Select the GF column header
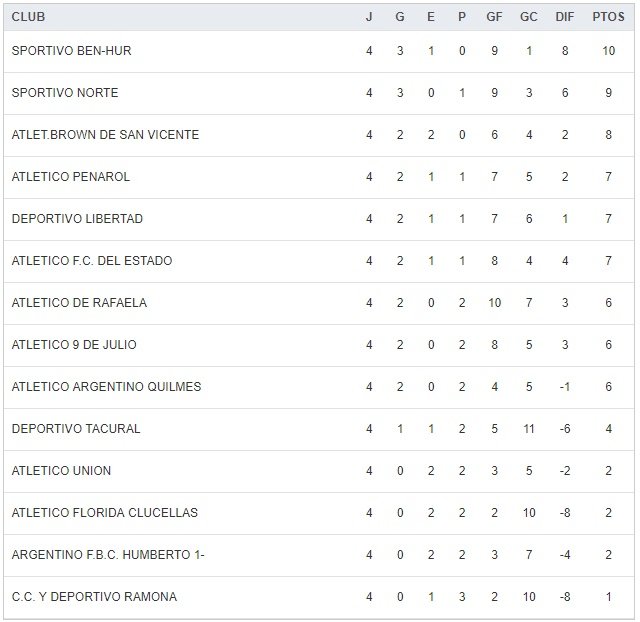The height and width of the screenshot is (622, 640). [x=494, y=17]
